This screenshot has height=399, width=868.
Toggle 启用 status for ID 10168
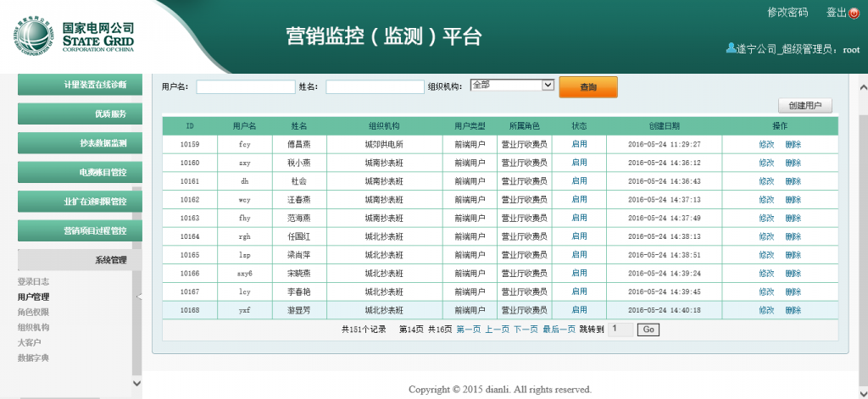[x=579, y=310]
